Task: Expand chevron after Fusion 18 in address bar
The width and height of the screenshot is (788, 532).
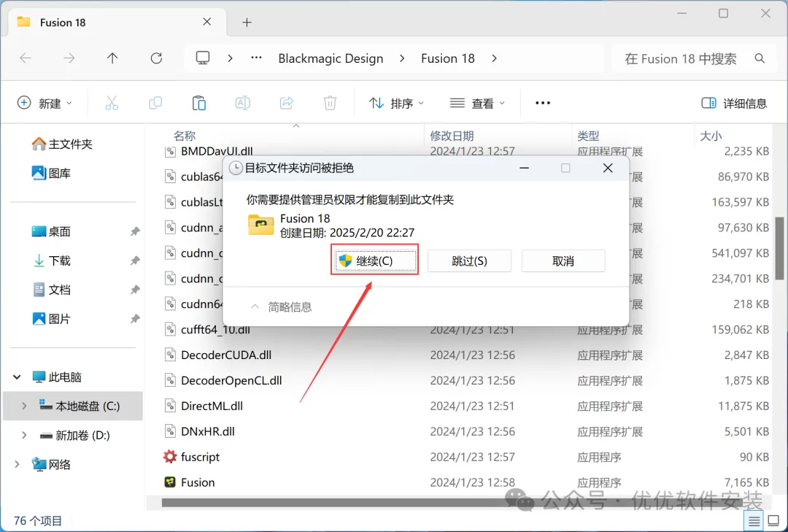Action: [495, 58]
